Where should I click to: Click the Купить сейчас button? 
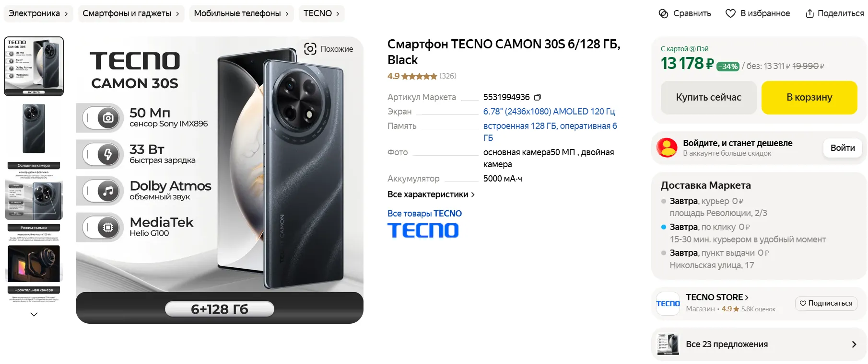(x=708, y=97)
